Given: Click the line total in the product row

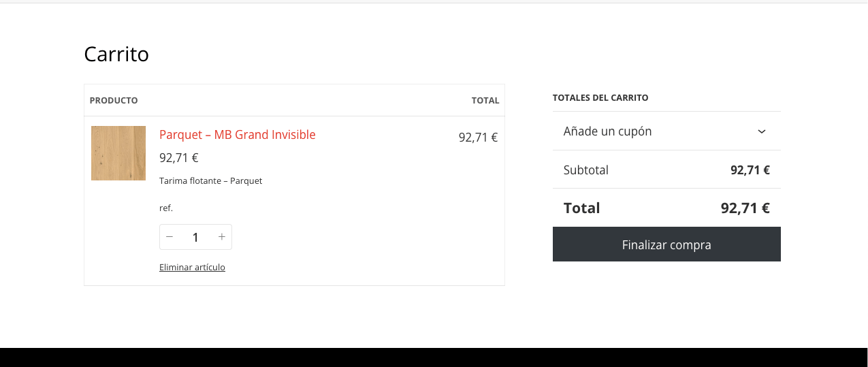Looking at the screenshot, I should (479, 138).
